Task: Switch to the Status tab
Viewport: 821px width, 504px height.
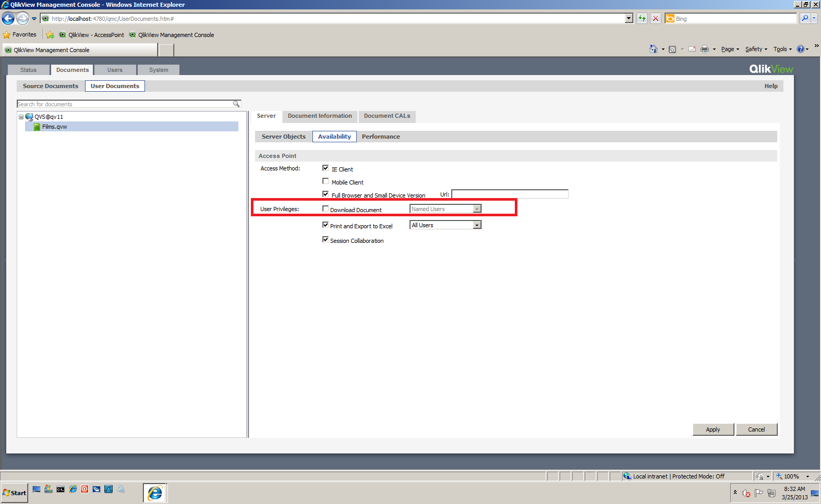Action: click(29, 70)
